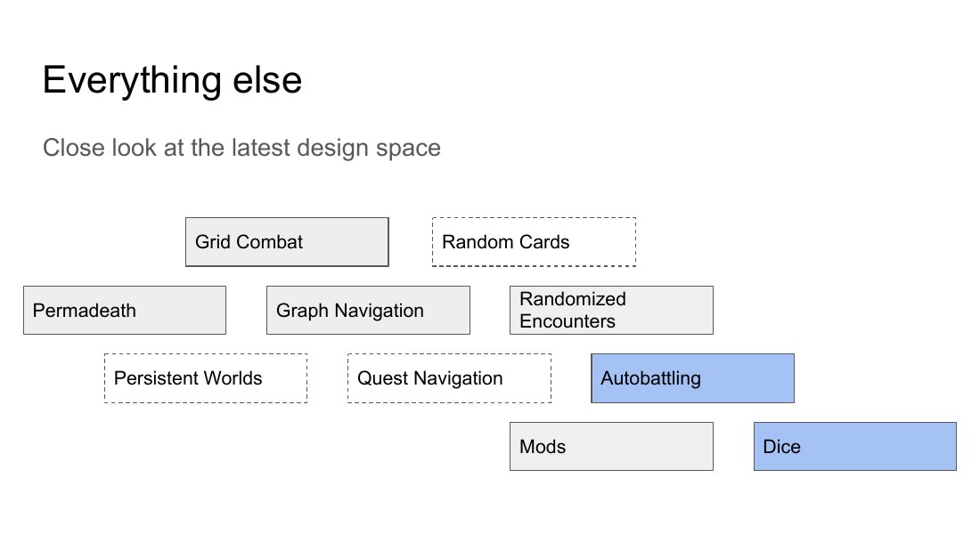
Task: Click the blue Autobattling box
Action: 692,378
